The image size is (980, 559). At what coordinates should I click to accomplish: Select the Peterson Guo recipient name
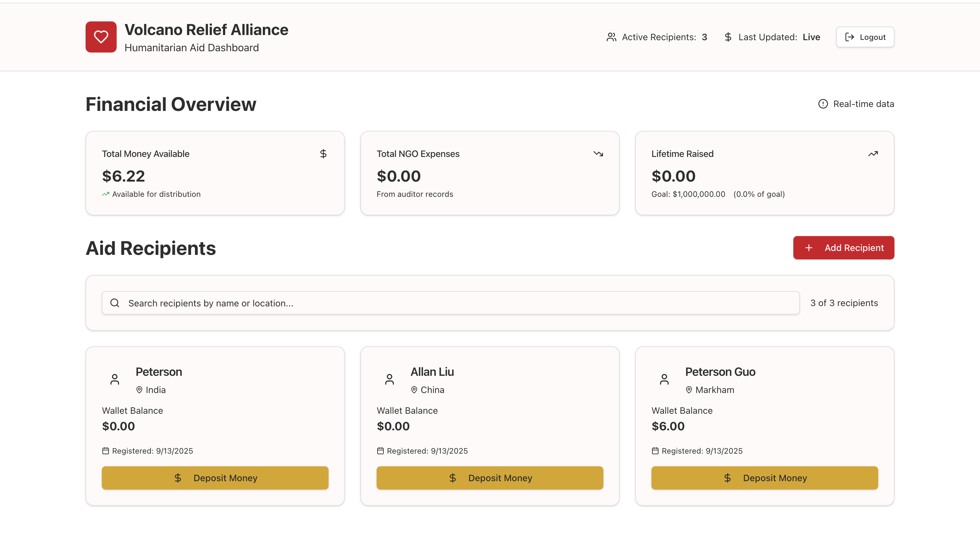tap(720, 372)
